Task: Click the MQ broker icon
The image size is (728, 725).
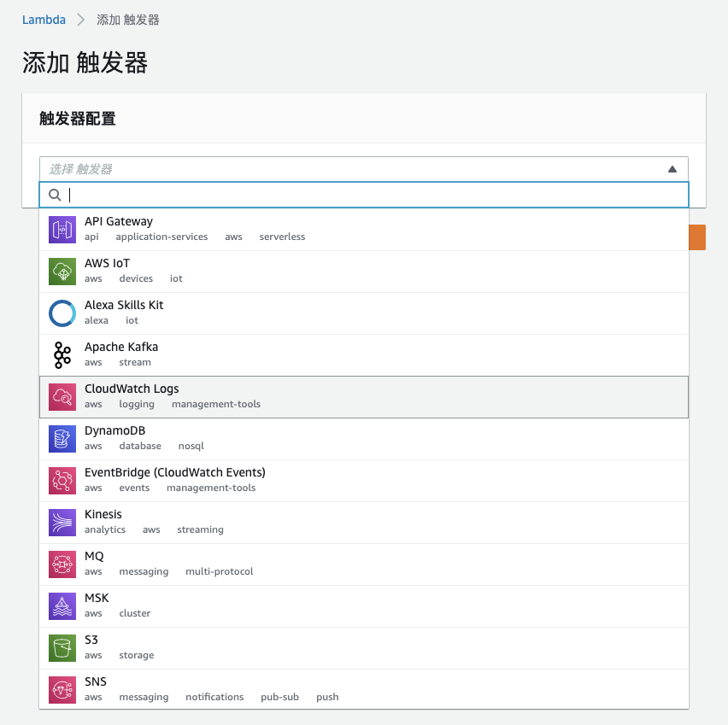Action: pos(62,564)
